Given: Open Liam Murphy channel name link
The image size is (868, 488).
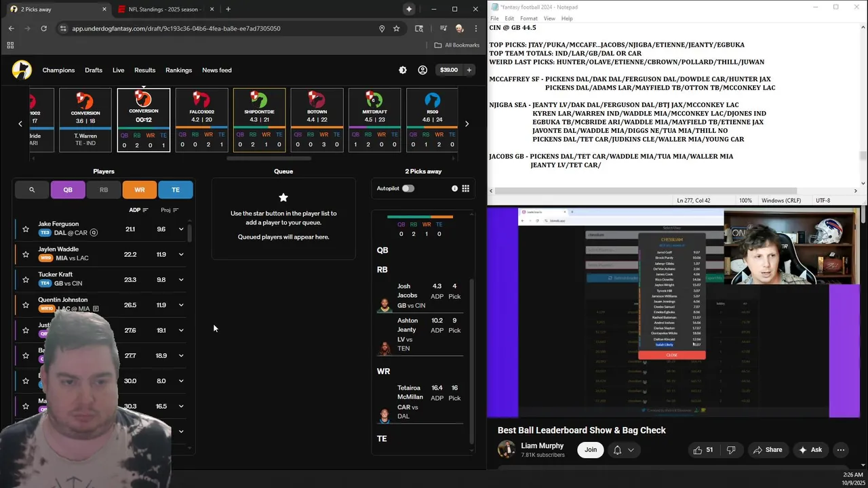Looking at the screenshot, I should 542,446.
